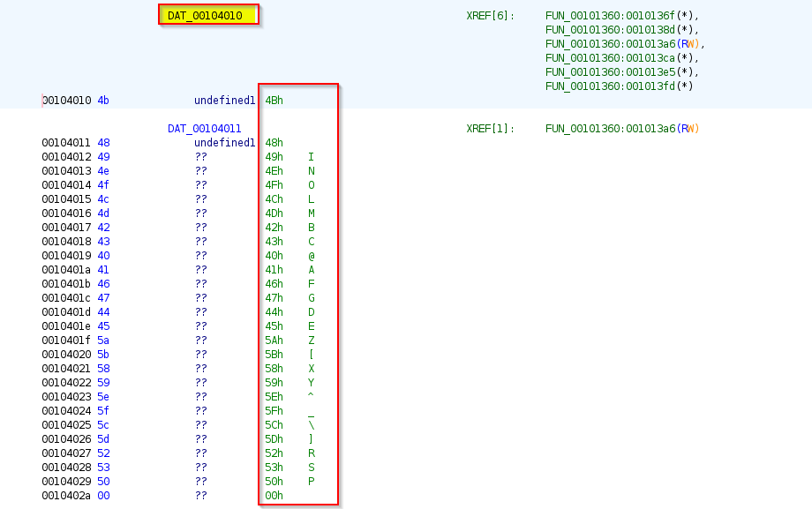Select address 00104024
The height and width of the screenshot is (509, 812).
(x=66, y=410)
